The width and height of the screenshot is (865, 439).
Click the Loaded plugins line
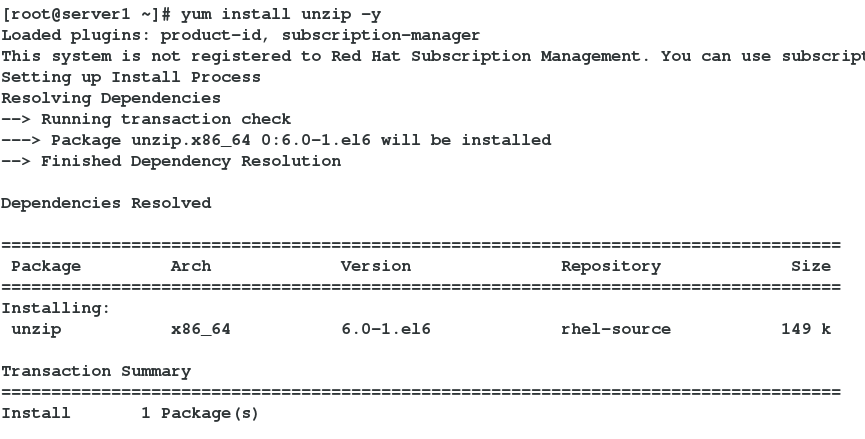tap(241, 35)
